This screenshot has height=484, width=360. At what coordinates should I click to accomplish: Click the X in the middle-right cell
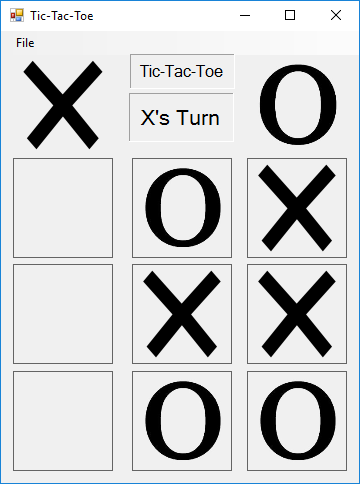pos(297,314)
